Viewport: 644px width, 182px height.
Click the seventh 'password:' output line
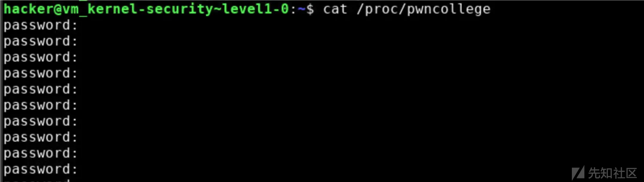(40, 121)
